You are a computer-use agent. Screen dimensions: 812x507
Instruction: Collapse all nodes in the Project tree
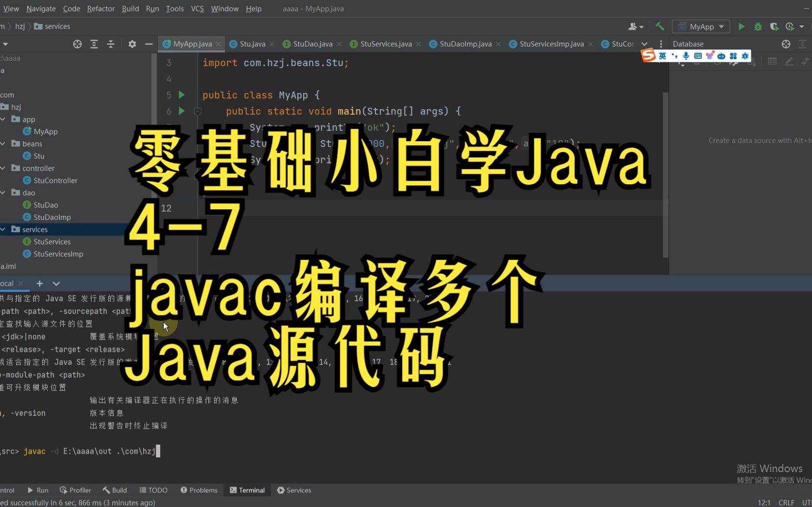pyautogui.click(x=111, y=44)
